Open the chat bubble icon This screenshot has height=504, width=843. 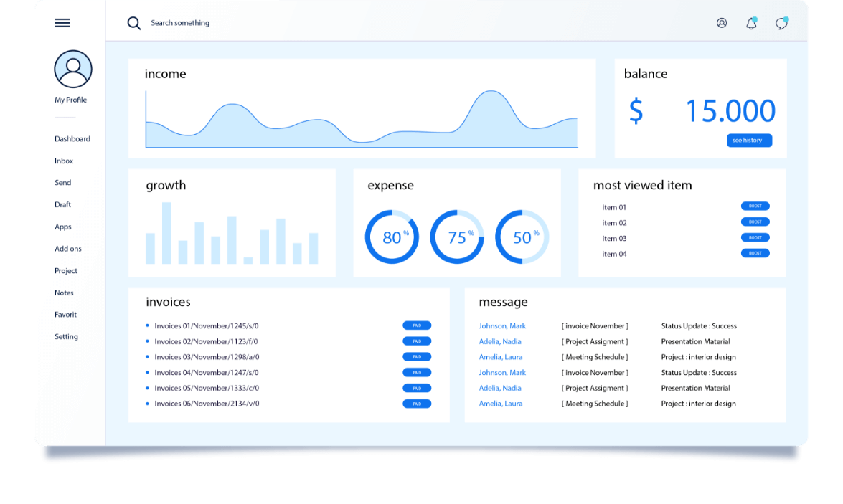tap(781, 22)
